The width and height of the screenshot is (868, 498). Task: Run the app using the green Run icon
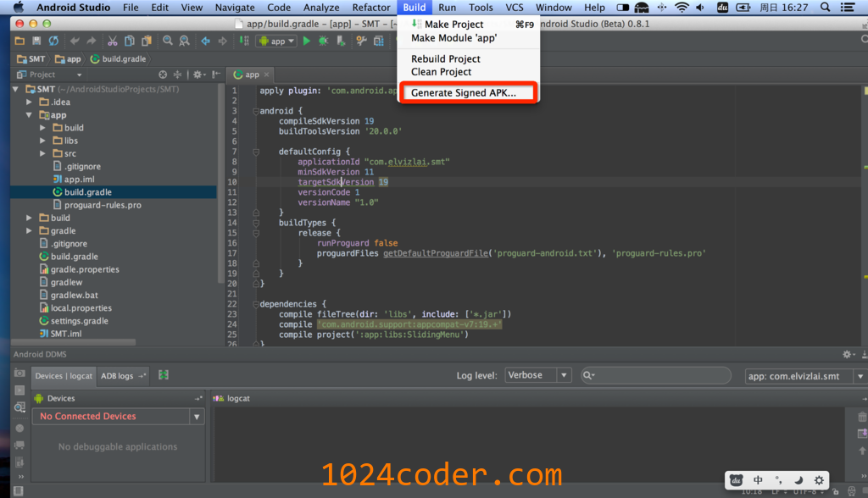pyautogui.click(x=306, y=40)
